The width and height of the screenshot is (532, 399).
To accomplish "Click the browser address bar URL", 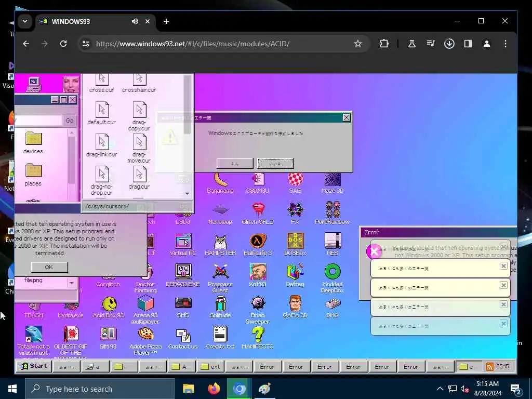I will click(192, 44).
